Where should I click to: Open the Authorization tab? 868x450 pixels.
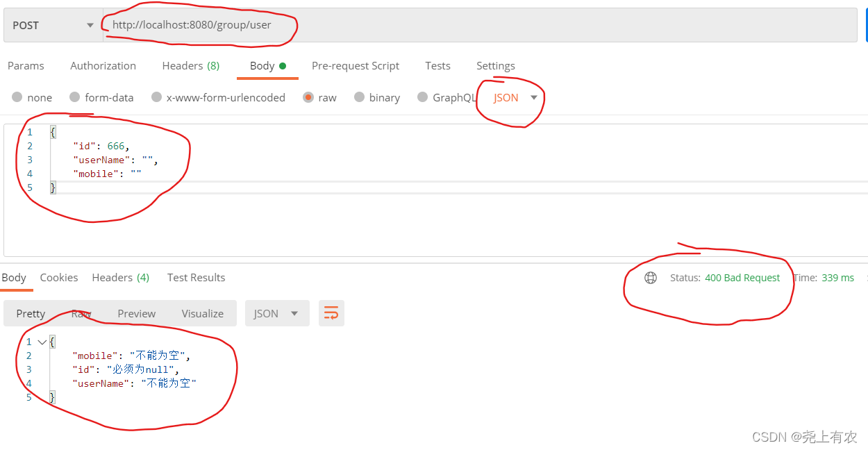[x=103, y=66]
